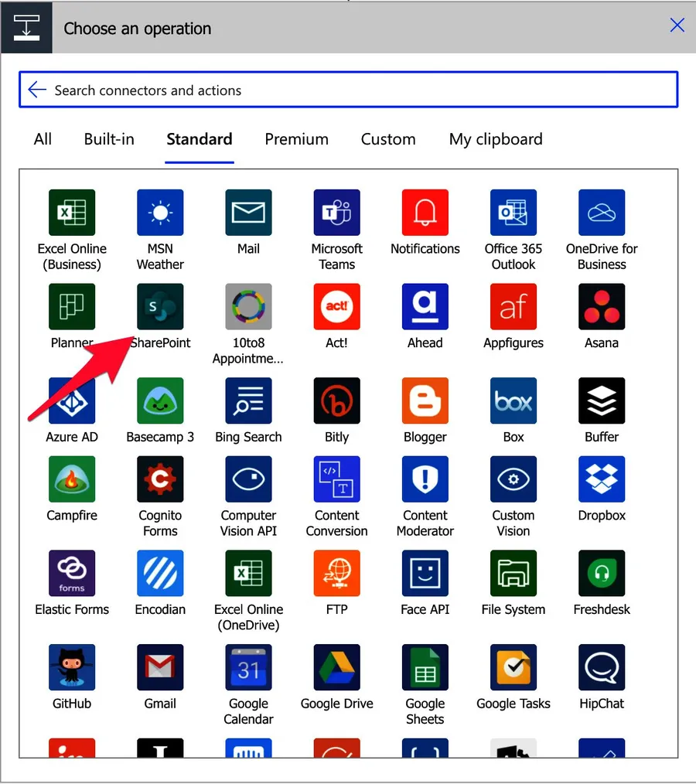Choose the Microsoft Teams connector

pyautogui.click(x=336, y=213)
